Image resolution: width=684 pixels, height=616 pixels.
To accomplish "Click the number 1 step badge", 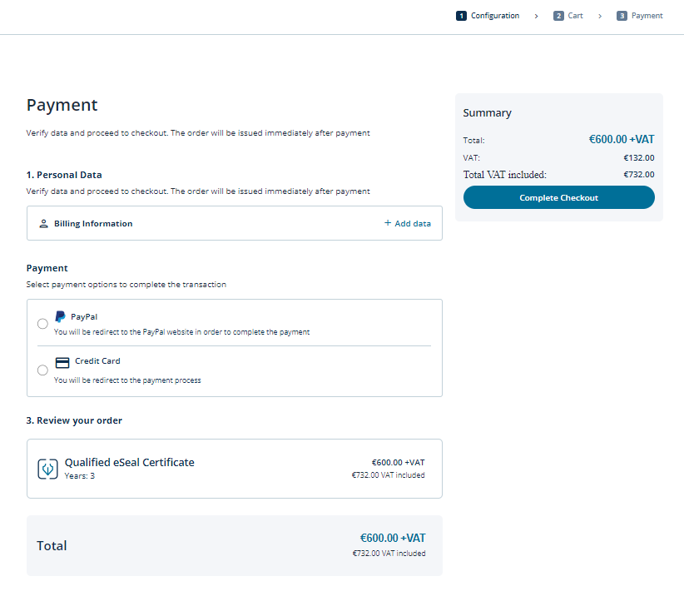I will pos(461,16).
